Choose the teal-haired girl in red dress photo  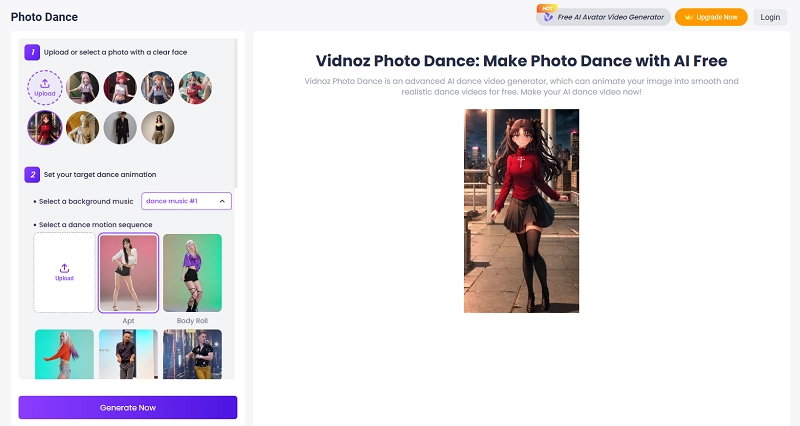tap(195, 88)
